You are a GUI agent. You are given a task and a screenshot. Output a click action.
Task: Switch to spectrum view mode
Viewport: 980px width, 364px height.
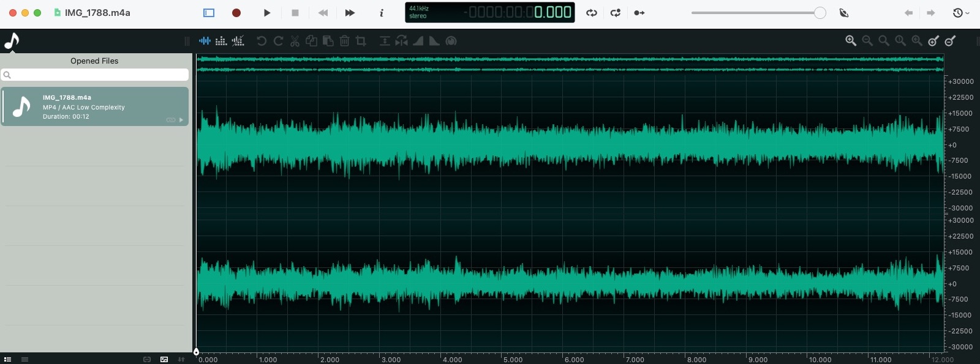[221, 41]
